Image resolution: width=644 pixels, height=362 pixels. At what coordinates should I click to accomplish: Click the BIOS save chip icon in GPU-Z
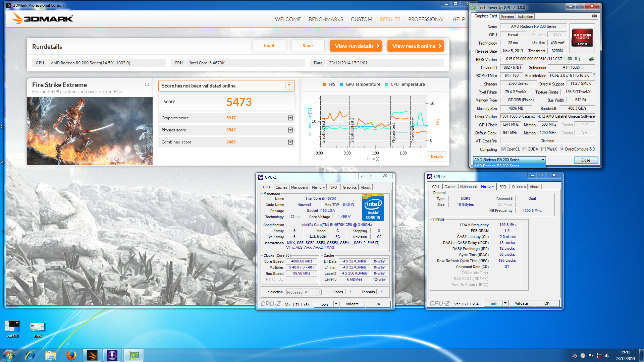(591, 59)
